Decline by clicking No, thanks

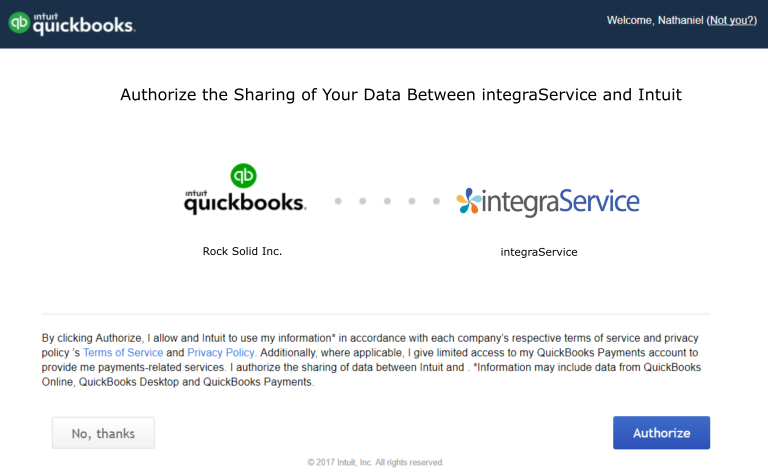[x=103, y=433]
